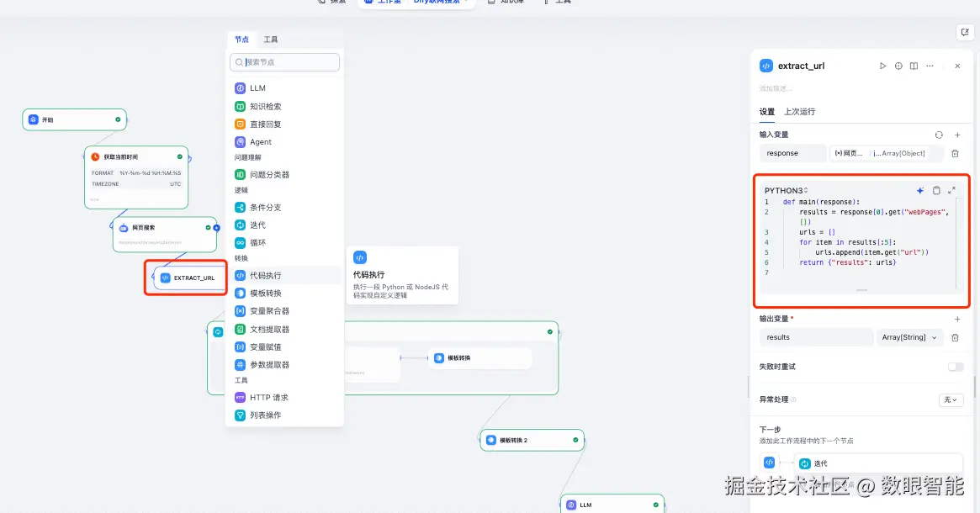Image resolution: width=980 pixels, height=513 pixels.
Task: Click the extract_url node title text
Action: click(802, 66)
